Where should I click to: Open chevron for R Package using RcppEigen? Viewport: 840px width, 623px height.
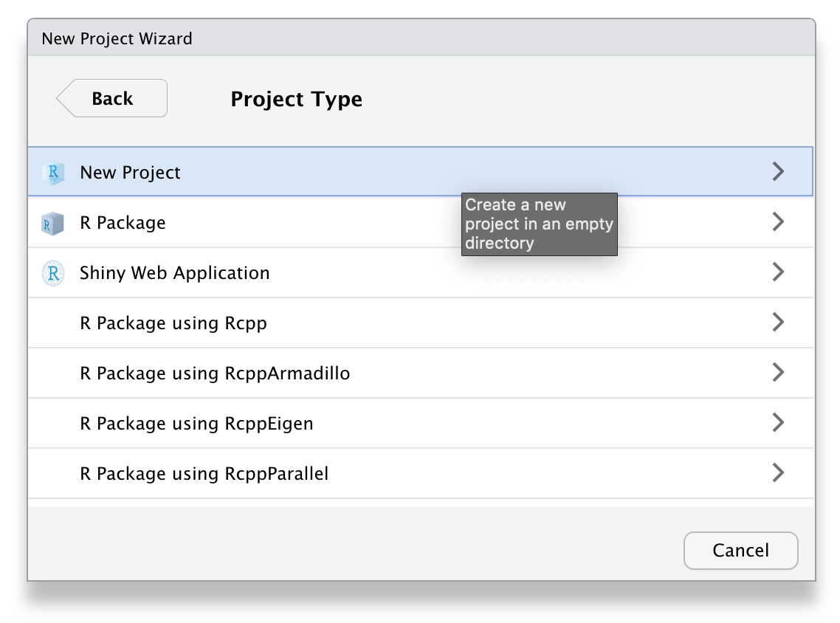tap(778, 423)
